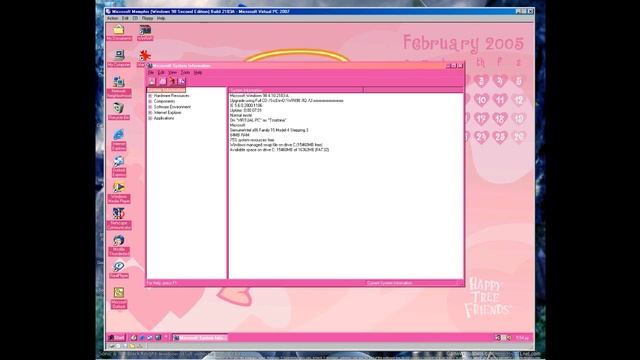Screen dimensions: 640x360
Task: Click first quick launch icon beside Start
Action: pos(134,338)
